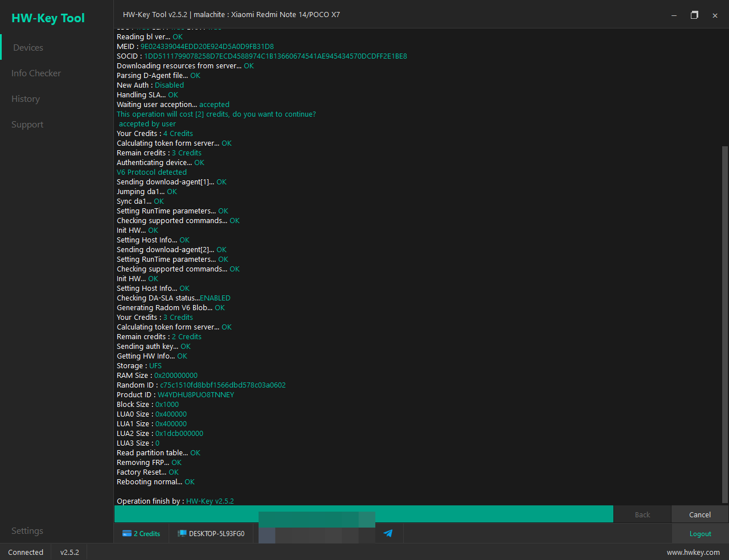Click the v2.5.2 version in status bar
This screenshot has height=560, width=729.
pos(69,552)
